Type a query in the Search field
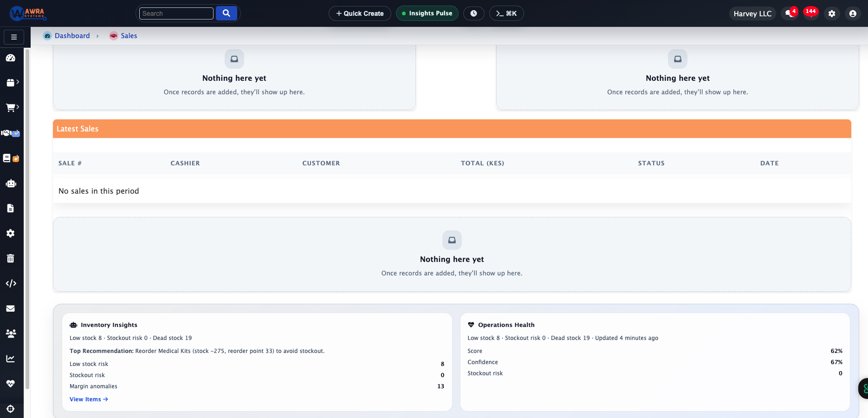This screenshot has width=868, height=418. [176, 13]
